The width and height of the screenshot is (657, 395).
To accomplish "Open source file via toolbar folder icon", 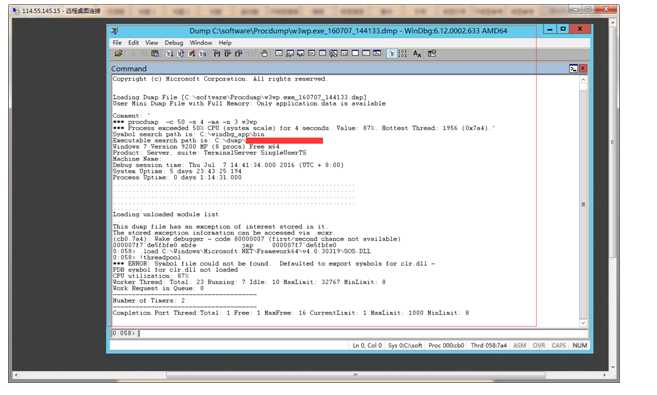I will (x=118, y=53).
